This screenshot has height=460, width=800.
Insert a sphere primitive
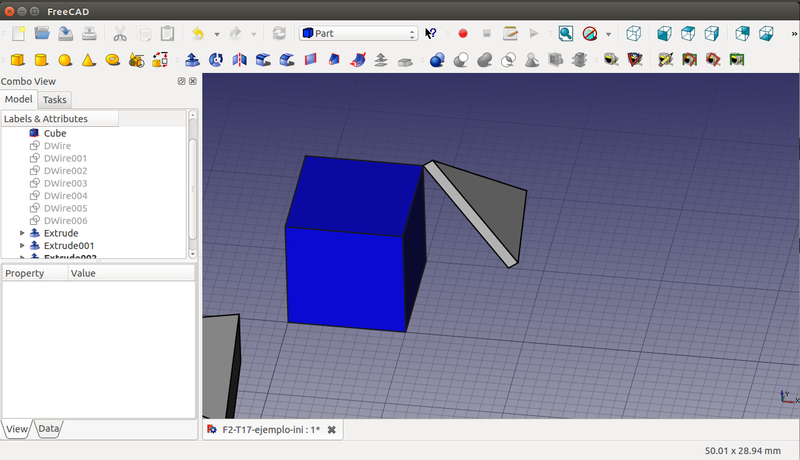[65, 60]
